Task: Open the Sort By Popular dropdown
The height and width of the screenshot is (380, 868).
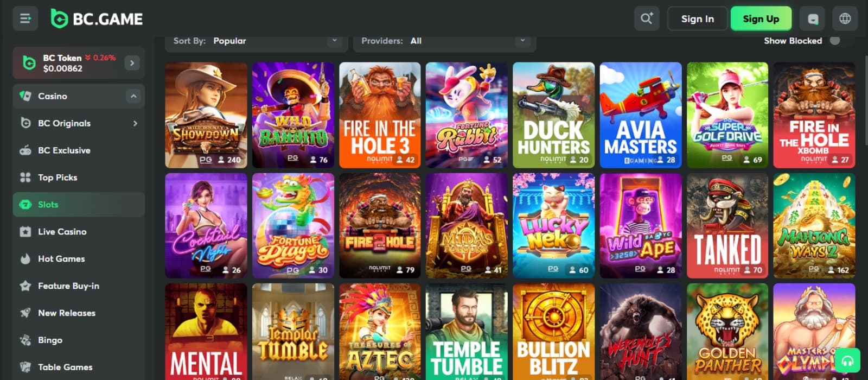Action: coord(256,41)
